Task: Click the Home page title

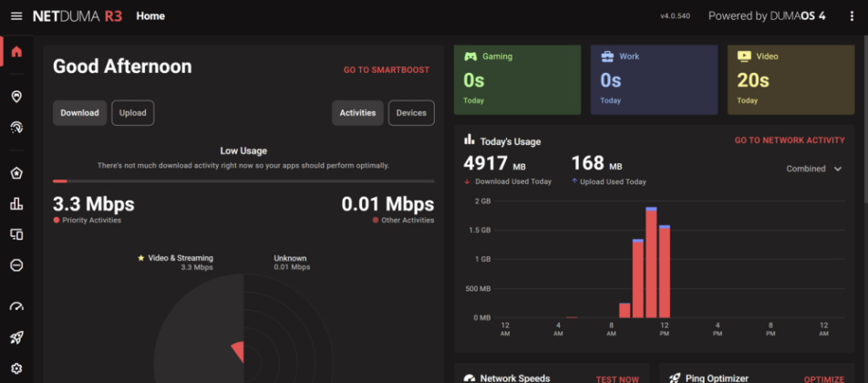Action: [x=150, y=16]
